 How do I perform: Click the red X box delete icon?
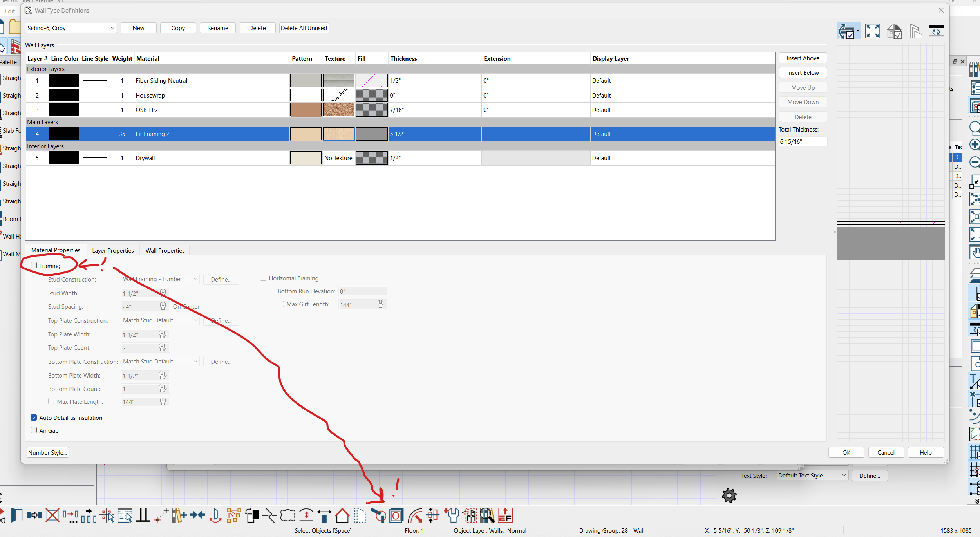[52, 515]
